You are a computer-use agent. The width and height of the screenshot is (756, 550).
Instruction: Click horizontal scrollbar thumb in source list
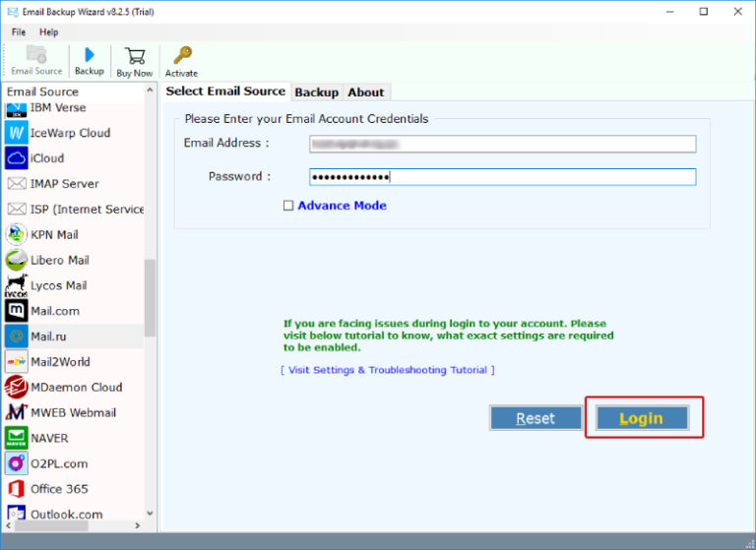tap(51, 525)
